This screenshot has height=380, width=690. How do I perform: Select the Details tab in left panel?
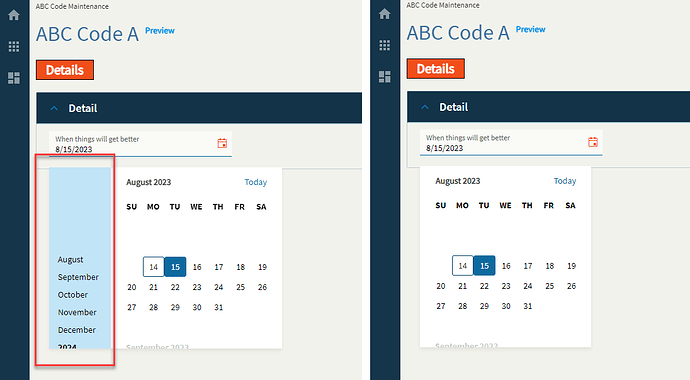(x=65, y=70)
